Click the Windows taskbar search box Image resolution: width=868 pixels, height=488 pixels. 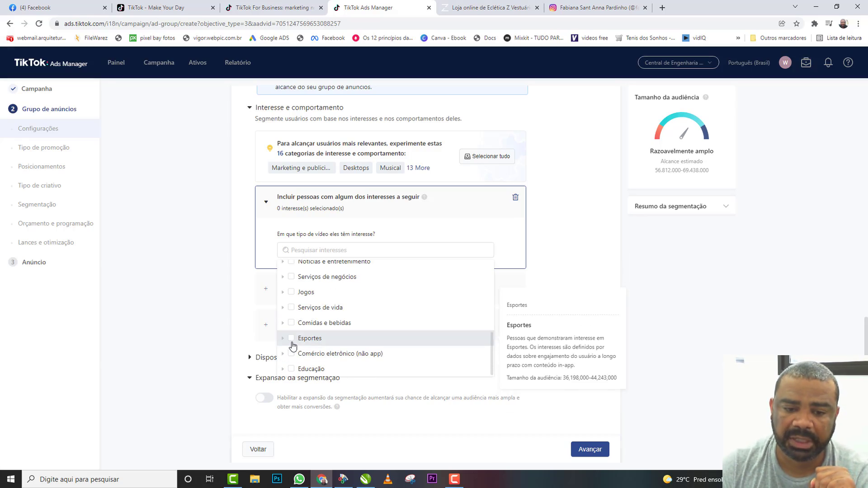click(99, 479)
